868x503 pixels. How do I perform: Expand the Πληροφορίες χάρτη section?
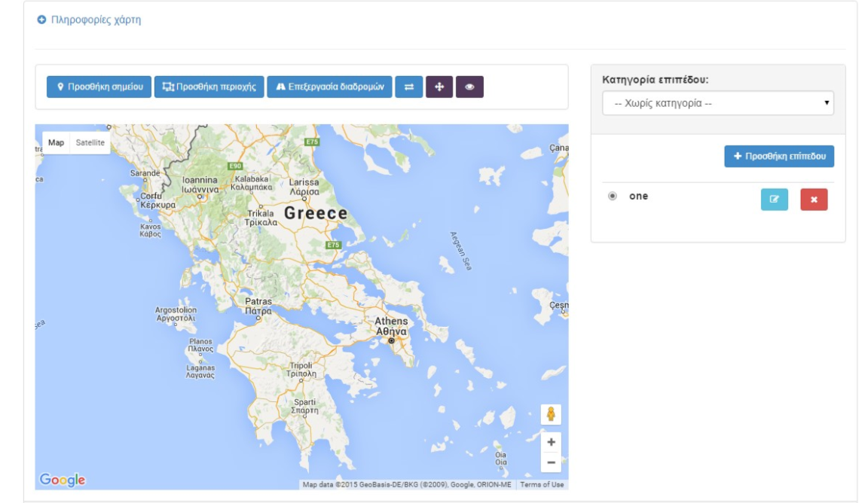[89, 20]
